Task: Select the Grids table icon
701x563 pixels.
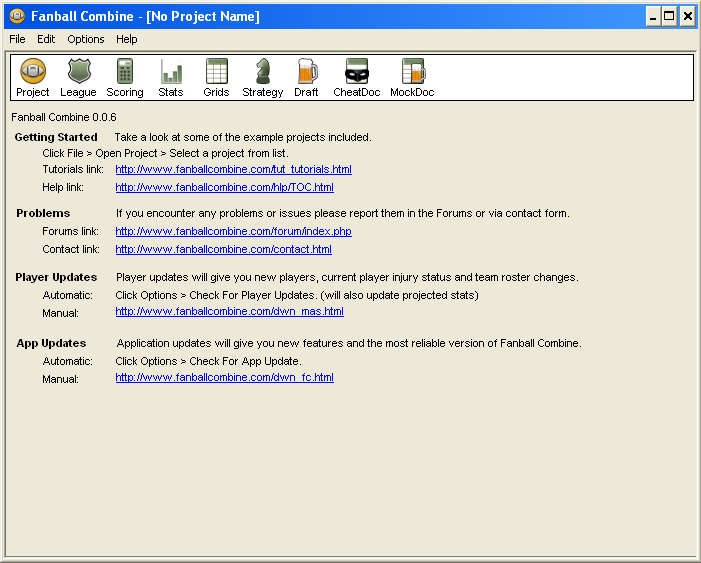Action: point(216,78)
